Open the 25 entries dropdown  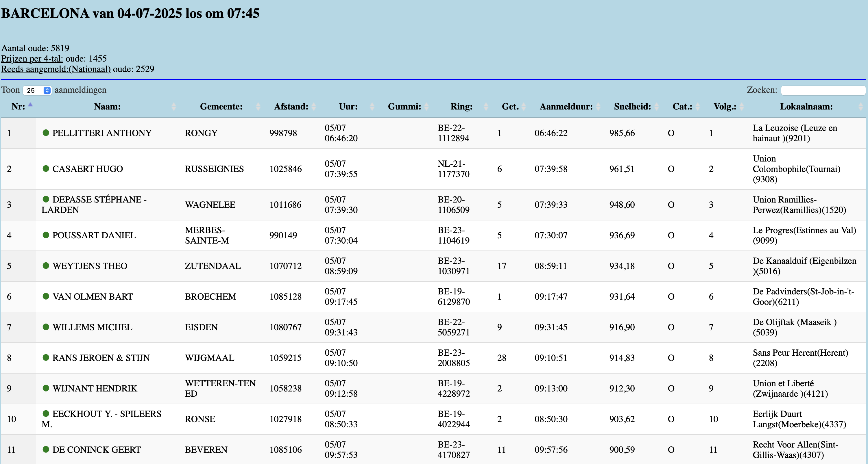pyautogui.click(x=37, y=90)
